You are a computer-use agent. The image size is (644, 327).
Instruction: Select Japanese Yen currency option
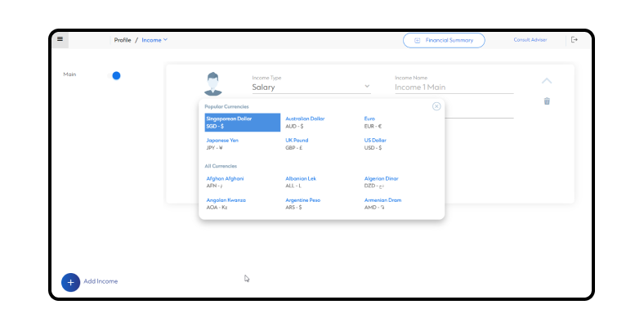(x=222, y=144)
